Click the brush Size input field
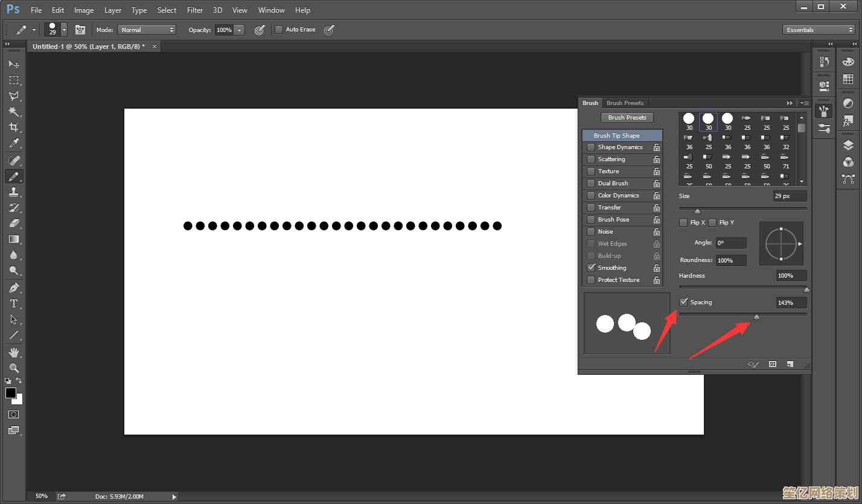Viewport: 862px width, 504px height. [790, 196]
